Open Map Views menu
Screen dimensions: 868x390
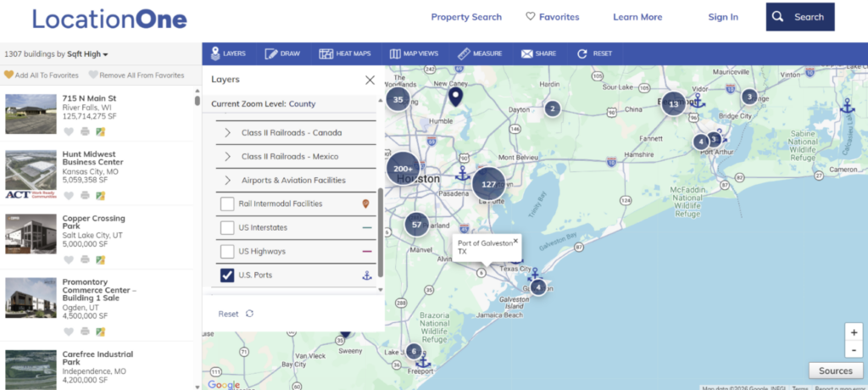414,53
